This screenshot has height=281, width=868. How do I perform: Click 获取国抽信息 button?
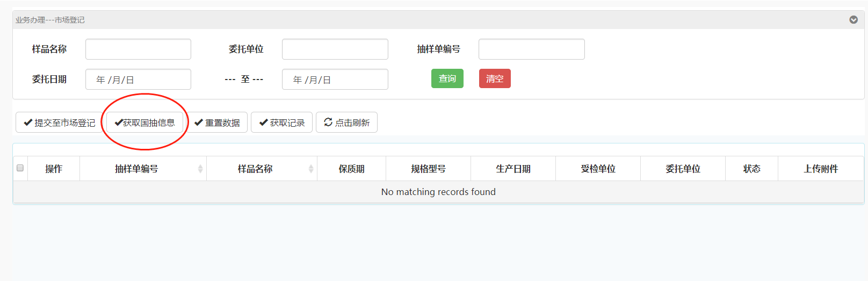click(145, 123)
